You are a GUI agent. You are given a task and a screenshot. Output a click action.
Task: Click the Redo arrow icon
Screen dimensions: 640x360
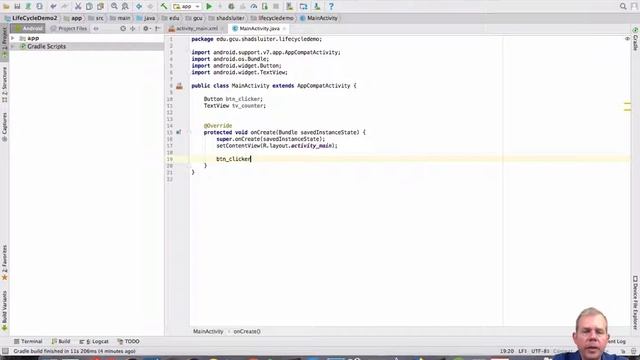64,7
